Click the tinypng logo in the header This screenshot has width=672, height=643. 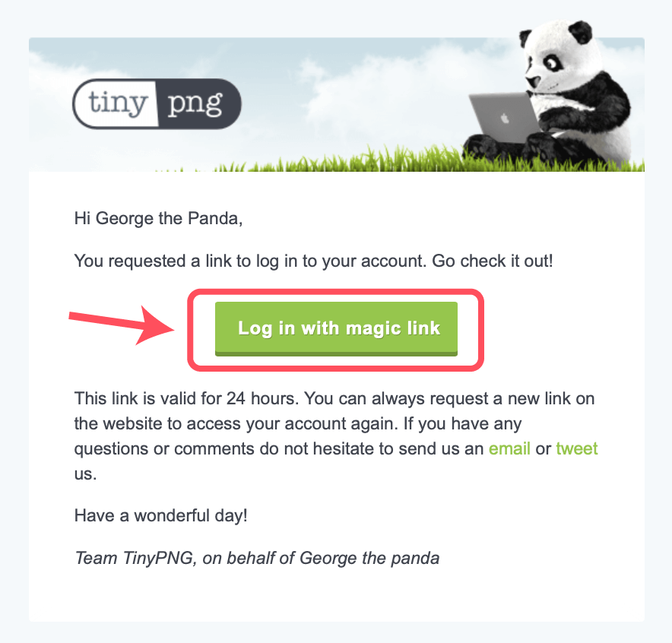(157, 103)
